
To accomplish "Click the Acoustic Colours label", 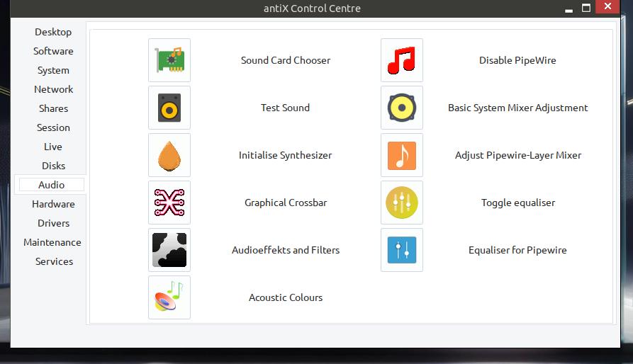I will [286, 297].
